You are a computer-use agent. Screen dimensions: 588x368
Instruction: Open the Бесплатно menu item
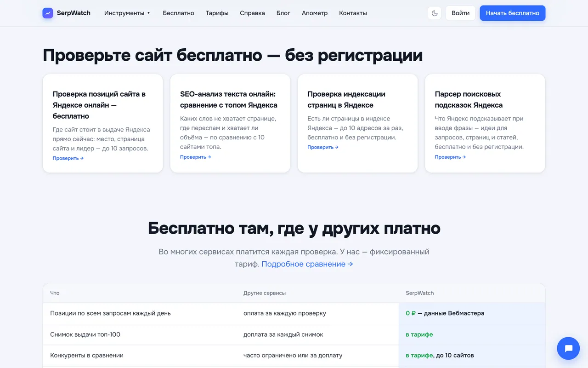pyautogui.click(x=178, y=13)
